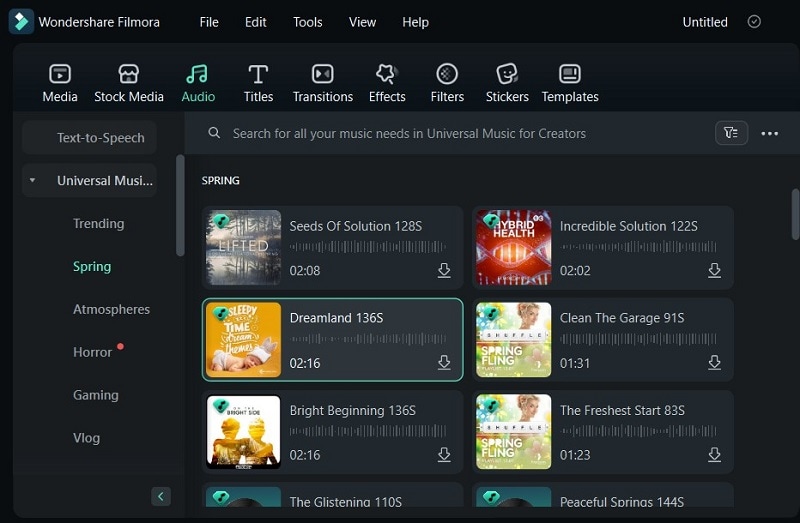This screenshot has height=523, width=800.
Task: Open the View menu
Action: [362, 22]
